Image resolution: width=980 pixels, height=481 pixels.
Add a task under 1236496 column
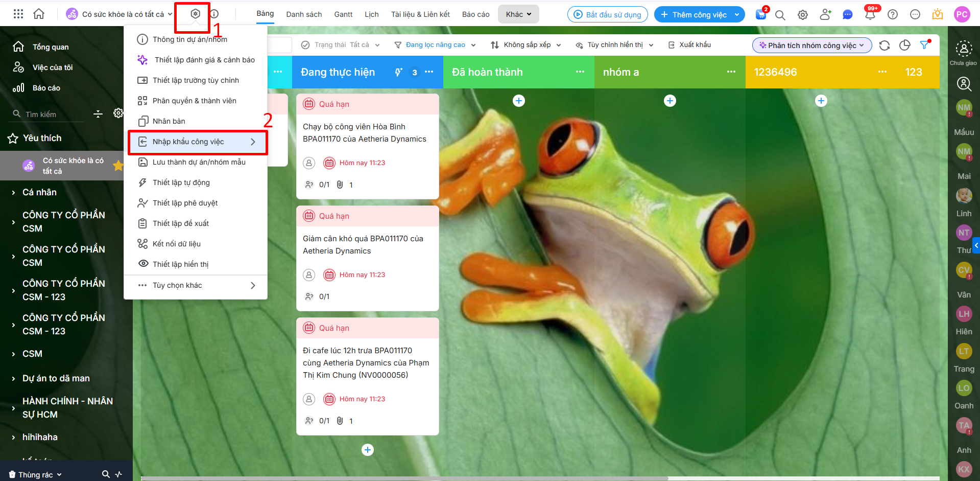coord(821,101)
